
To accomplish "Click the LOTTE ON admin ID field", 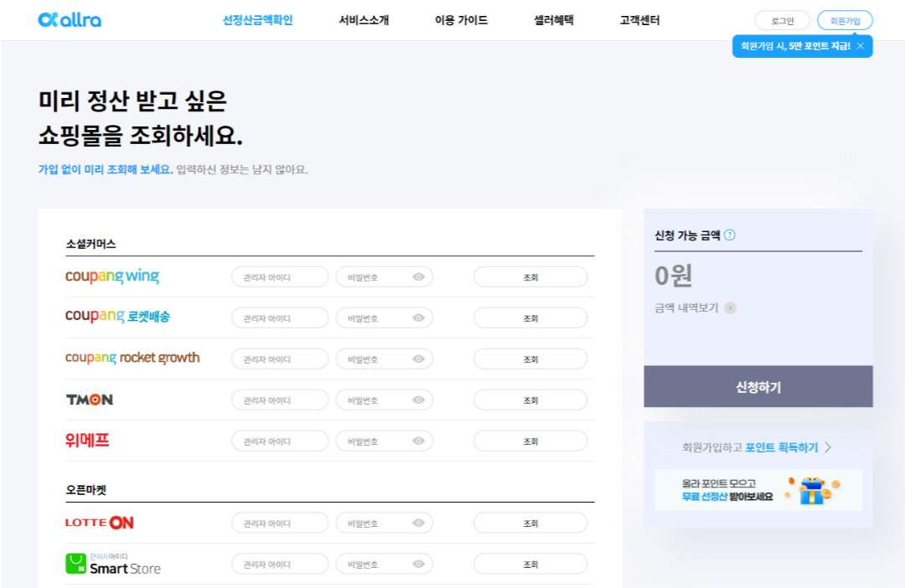I will pyautogui.click(x=280, y=523).
